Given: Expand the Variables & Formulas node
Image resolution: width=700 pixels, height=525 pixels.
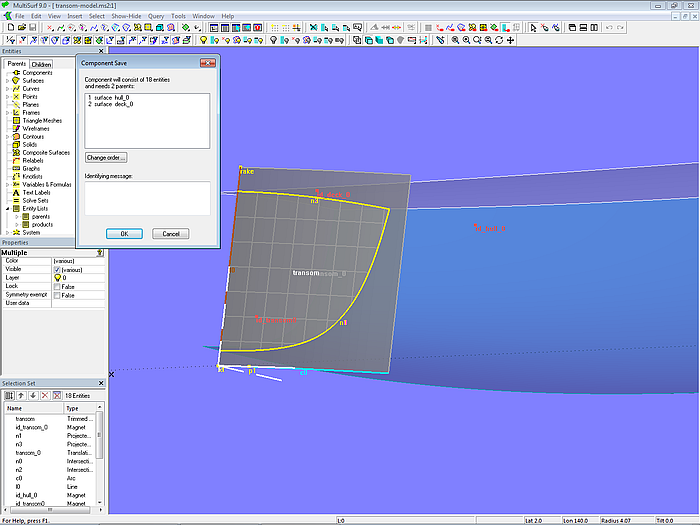Looking at the screenshot, I should click(7, 184).
